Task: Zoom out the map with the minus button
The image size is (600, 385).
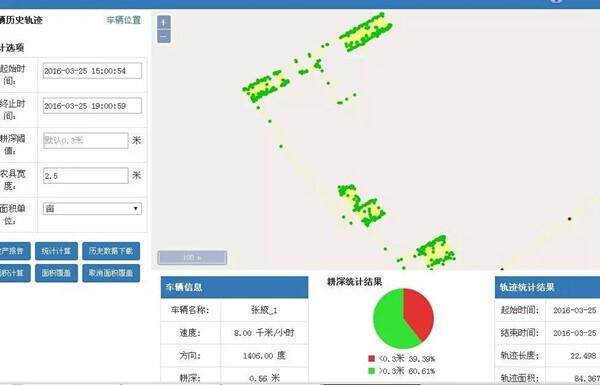Action: [164, 37]
